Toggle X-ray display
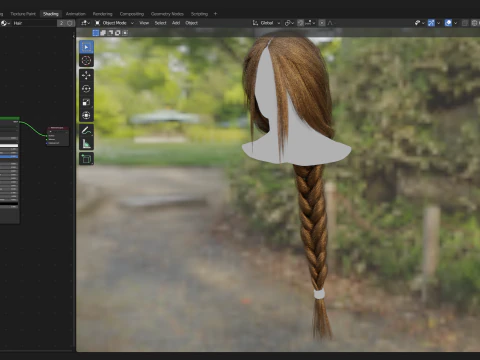Screen dimensions: 480x360 tap(465, 23)
